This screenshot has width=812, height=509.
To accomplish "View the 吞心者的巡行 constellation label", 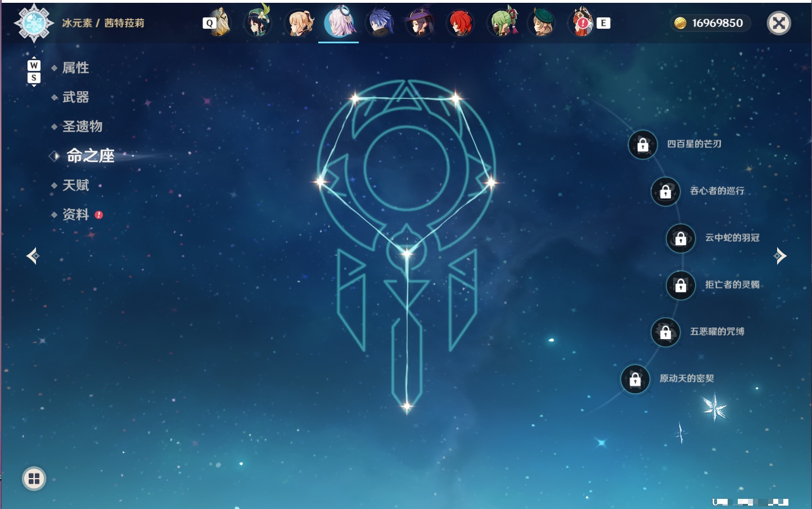I will click(717, 191).
